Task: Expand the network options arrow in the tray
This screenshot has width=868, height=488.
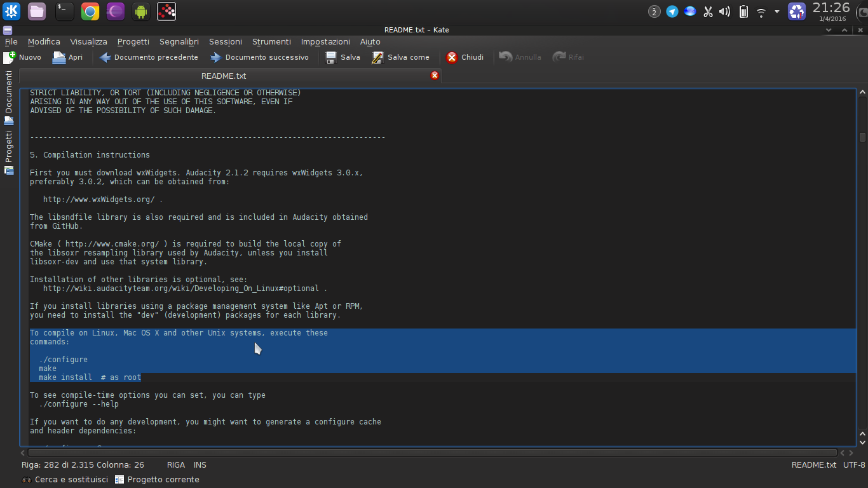Action: click(x=776, y=11)
